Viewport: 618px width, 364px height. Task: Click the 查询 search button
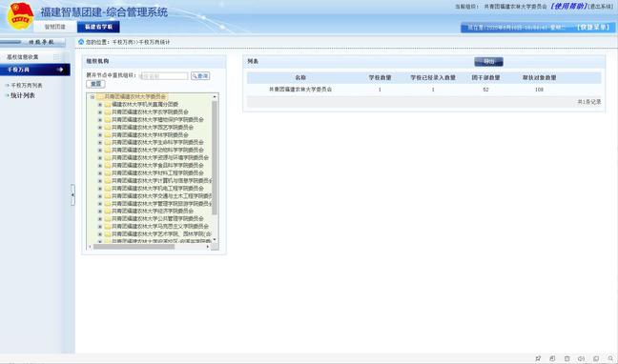click(200, 75)
